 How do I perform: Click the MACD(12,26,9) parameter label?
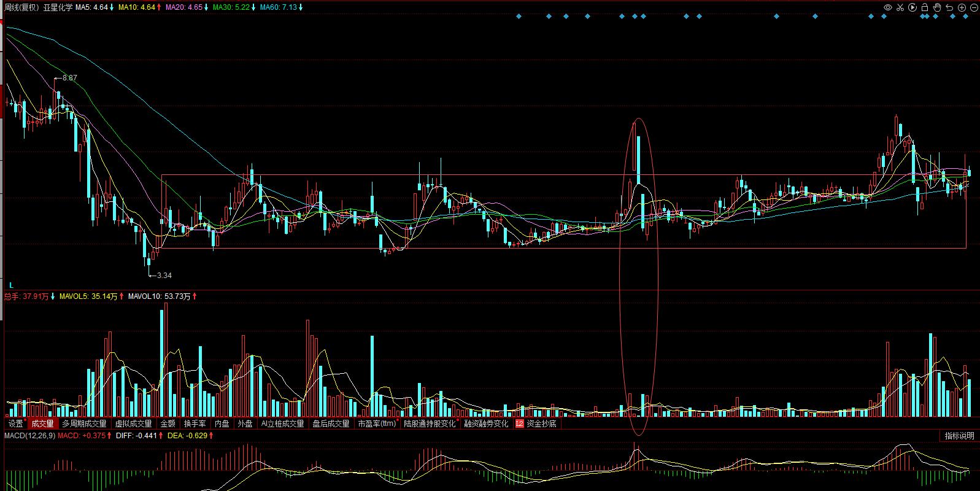pyautogui.click(x=29, y=436)
